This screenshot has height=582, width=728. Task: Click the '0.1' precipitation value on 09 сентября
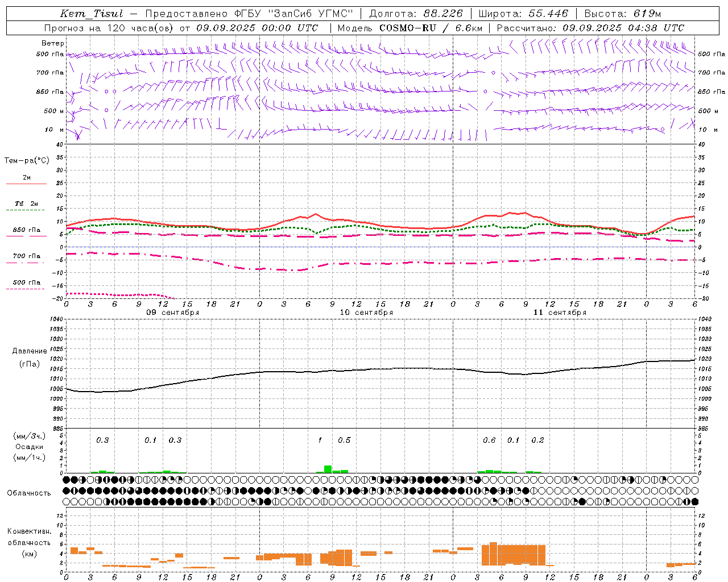click(x=150, y=440)
